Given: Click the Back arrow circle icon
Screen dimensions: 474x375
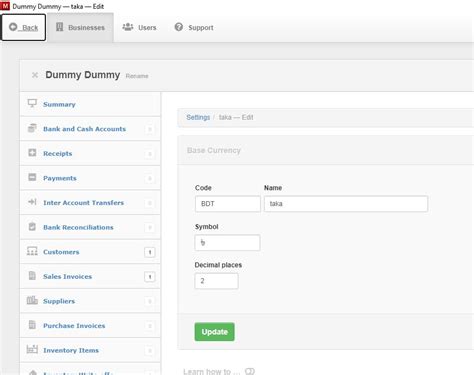Looking at the screenshot, I should click(x=13, y=27).
